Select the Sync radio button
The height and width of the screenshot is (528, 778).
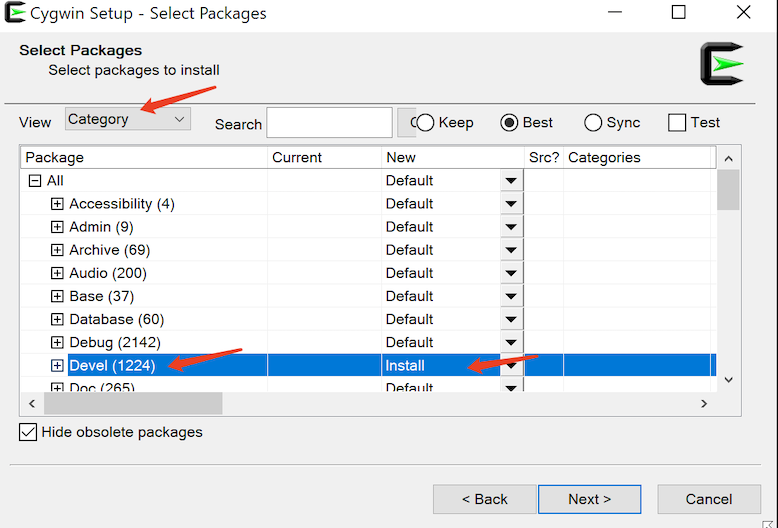[x=593, y=123]
